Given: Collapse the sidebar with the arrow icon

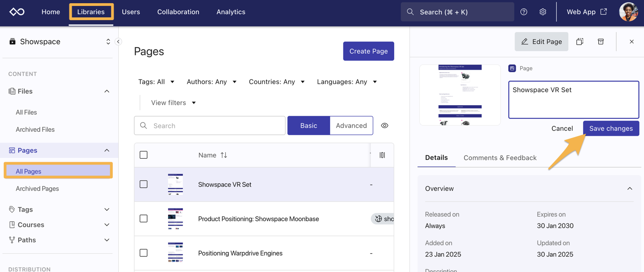Looking at the screenshot, I should [x=118, y=42].
